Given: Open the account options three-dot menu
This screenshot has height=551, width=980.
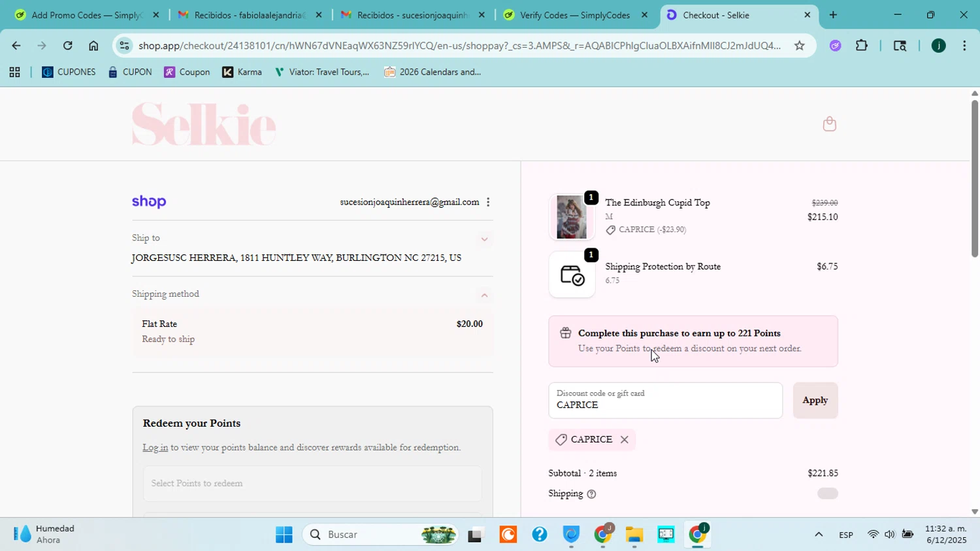Looking at the screenshot, I should (488, 202).
